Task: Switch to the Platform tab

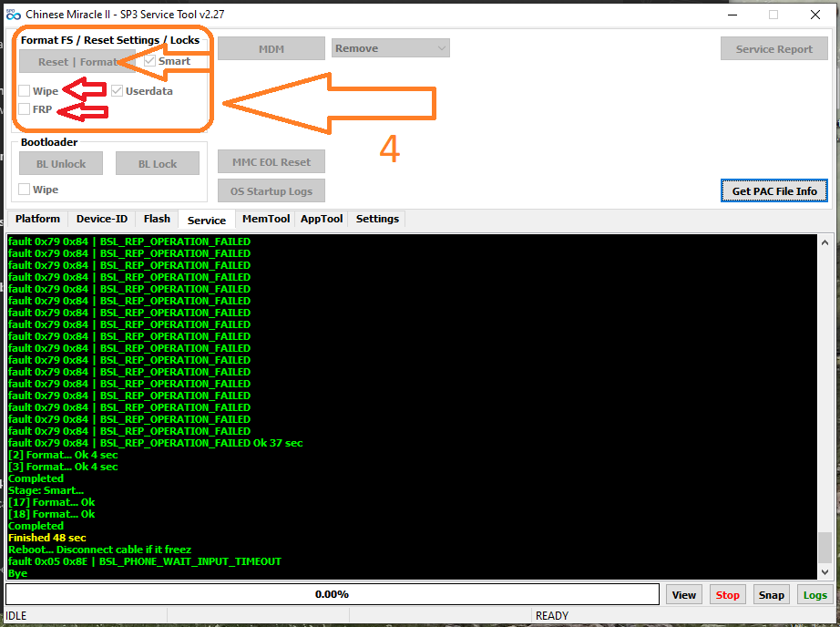Action: coord(37,219)
